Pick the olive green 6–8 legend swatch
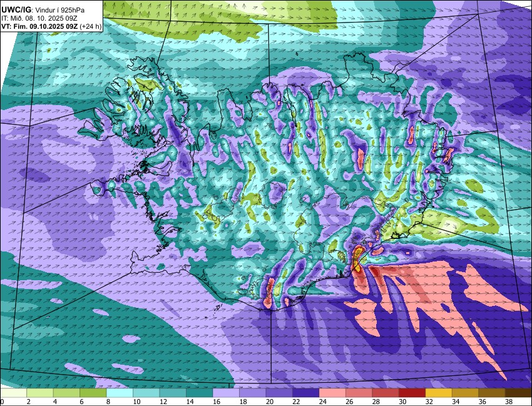Viewport: 532px width, 406px height. [93, 393]
